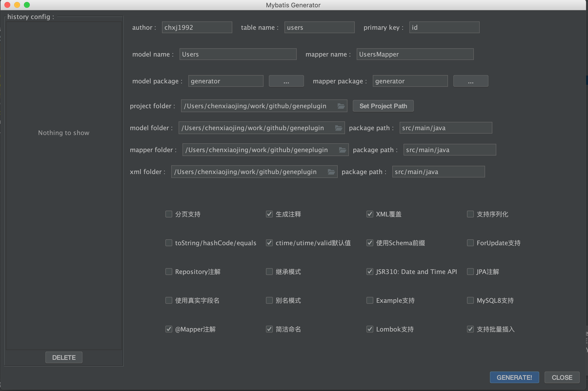Open mapper package chooser ellipsis button
This screenshot has height=391, width=588.
point(470,81)
